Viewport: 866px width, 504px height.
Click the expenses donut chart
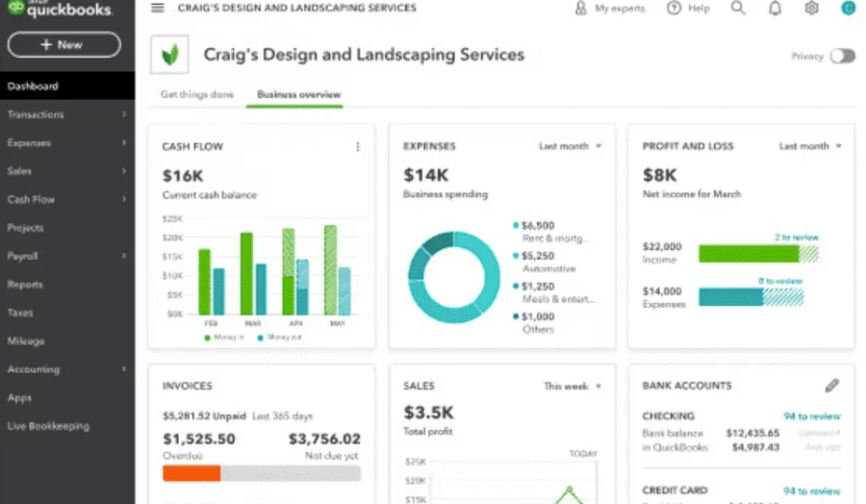pos(454,277)
